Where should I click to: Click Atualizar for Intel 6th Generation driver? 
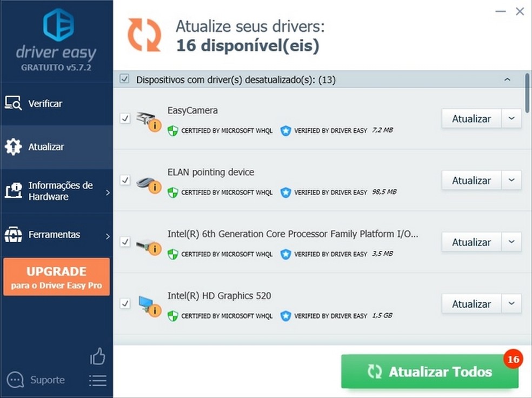(x=471, y=242)
